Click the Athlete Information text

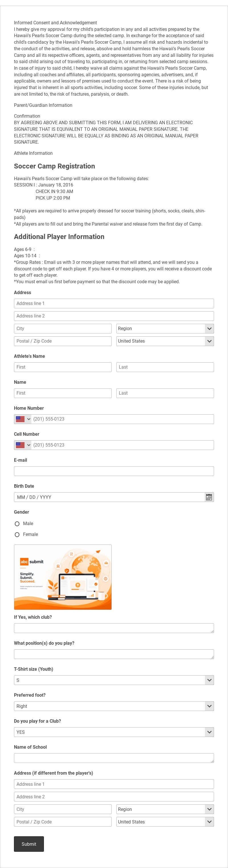point(33,153)
